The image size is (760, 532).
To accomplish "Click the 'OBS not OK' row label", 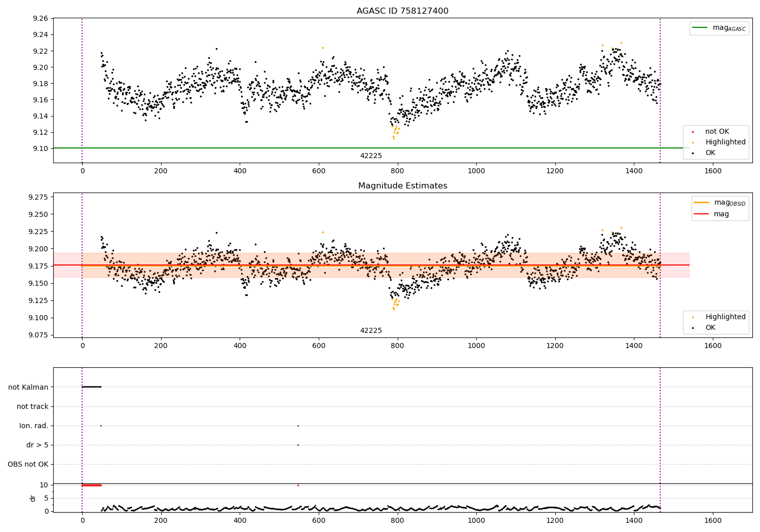I will pyautogui.click(x=28, y=464).
